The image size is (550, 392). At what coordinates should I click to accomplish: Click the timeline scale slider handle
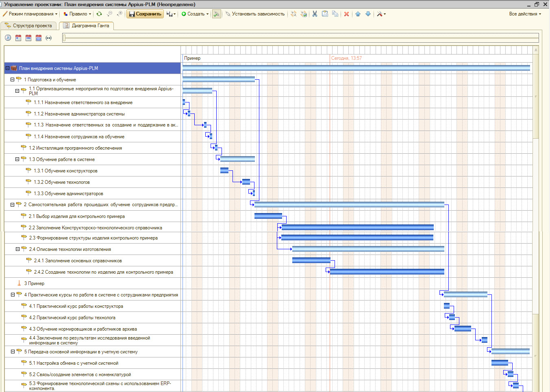64,38
